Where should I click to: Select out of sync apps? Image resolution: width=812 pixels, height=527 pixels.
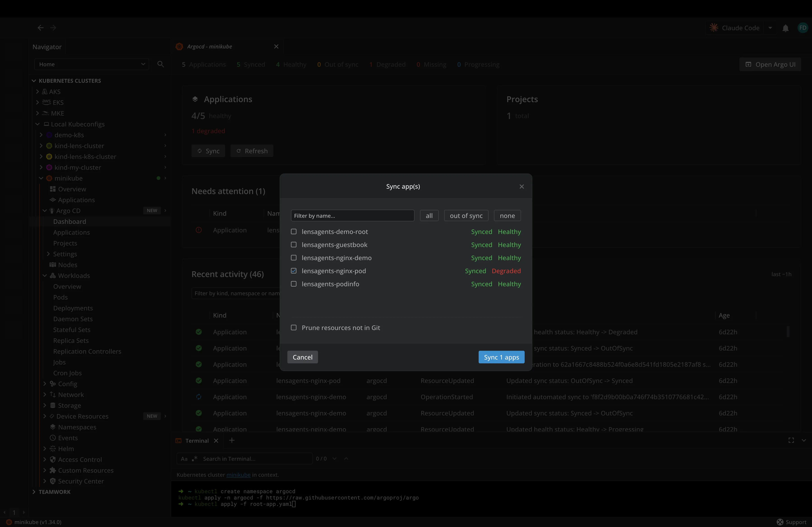coord(466,215)
